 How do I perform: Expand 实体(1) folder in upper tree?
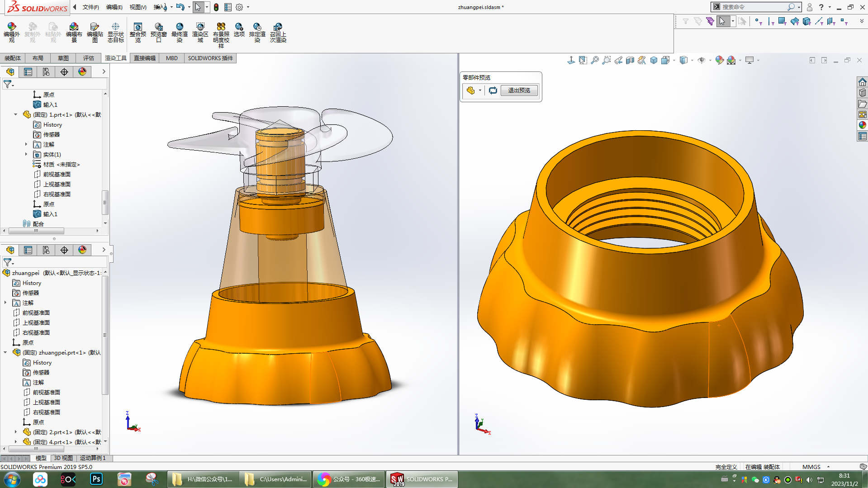[26, 154]
